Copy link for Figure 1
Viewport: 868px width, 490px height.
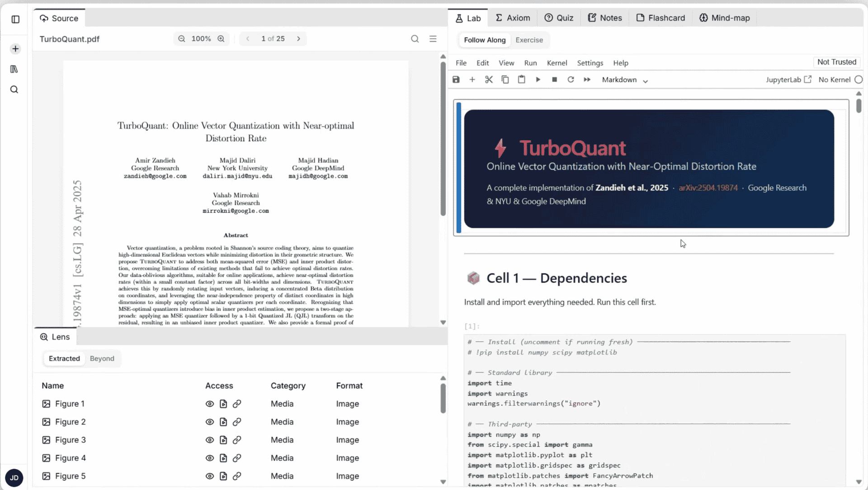[x=237, y=404]
